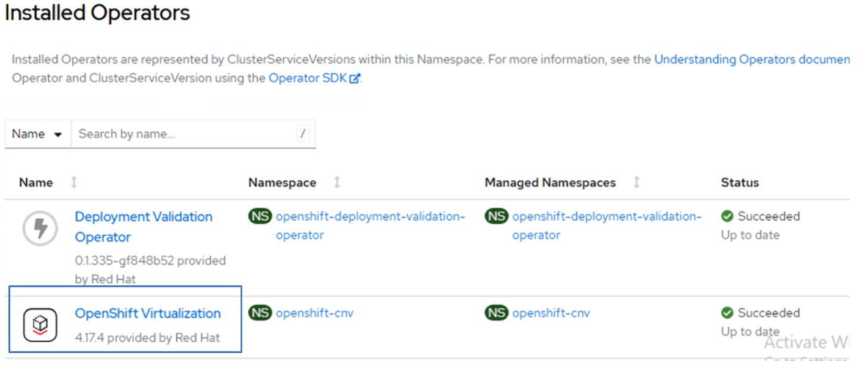Sort by the Managed Namespaces column

(x=636, y=183)
